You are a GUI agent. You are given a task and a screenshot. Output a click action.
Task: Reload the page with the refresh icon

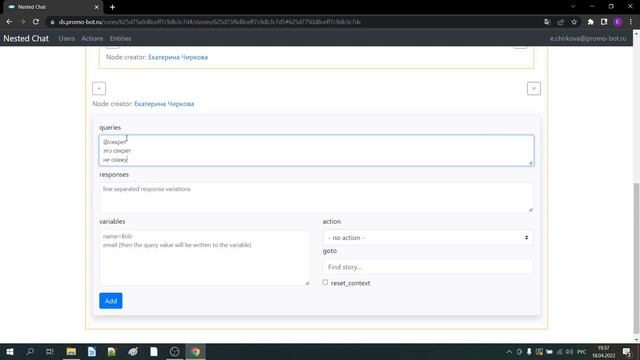click(36, 22)
